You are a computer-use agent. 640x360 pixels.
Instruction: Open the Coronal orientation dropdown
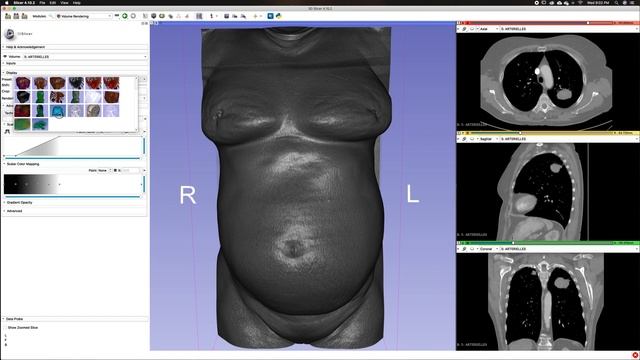[x=488, y=249]
